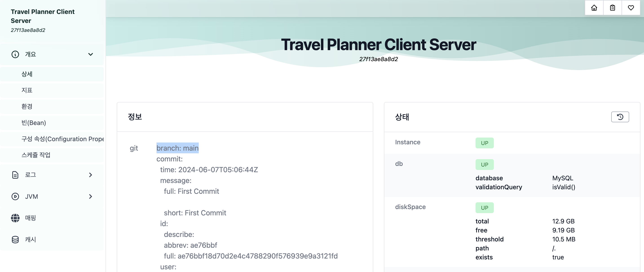Expand the 로그 menu chevron

click(x=90, y=175)
